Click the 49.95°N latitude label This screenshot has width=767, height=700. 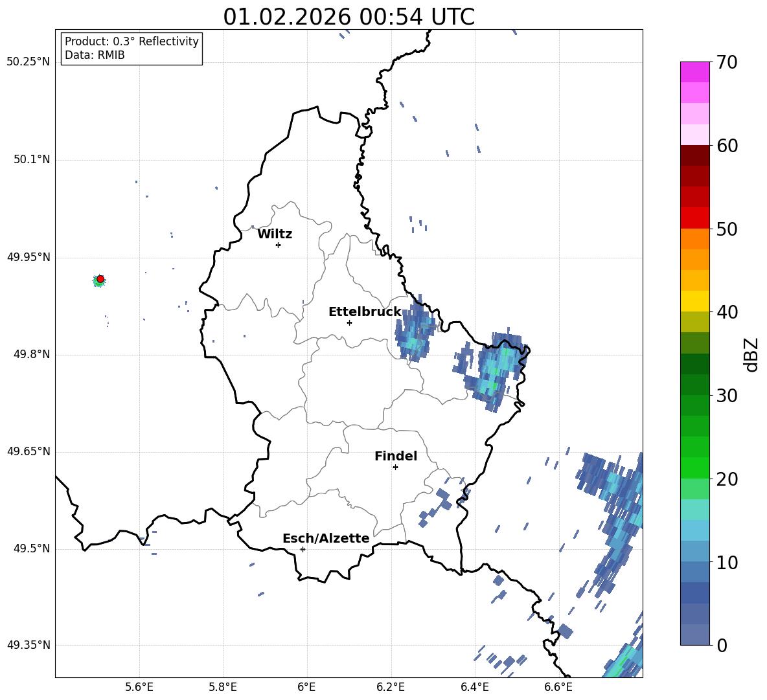click(x=29, y=257)
